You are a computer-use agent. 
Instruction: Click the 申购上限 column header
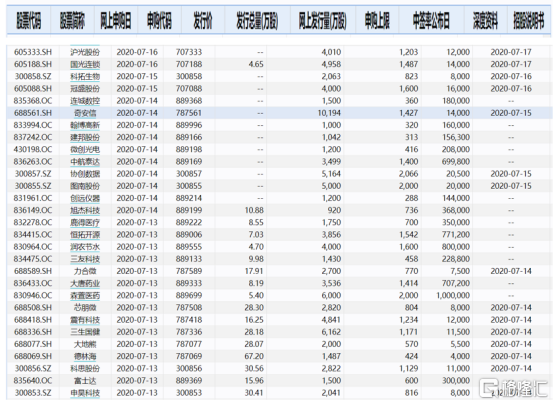coord(377,21)
